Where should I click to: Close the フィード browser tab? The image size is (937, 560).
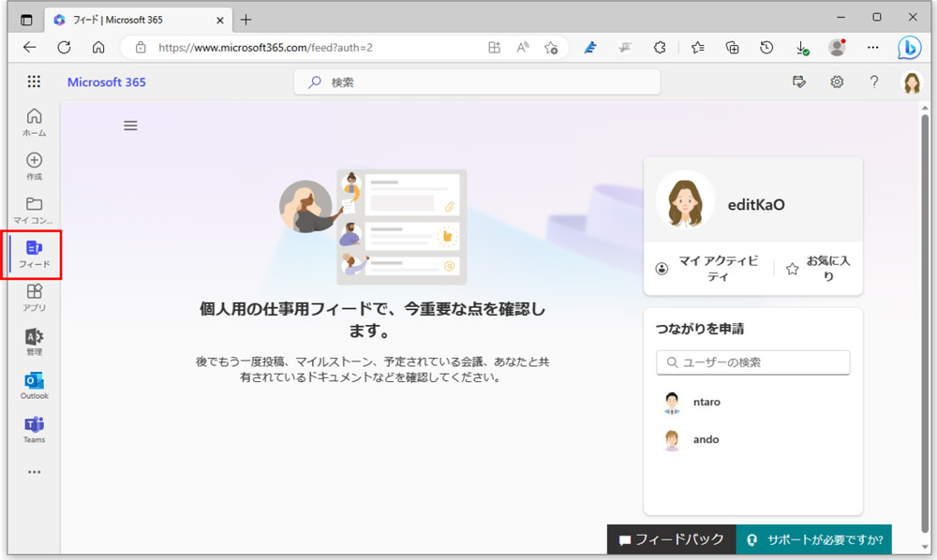pos(220,21)
